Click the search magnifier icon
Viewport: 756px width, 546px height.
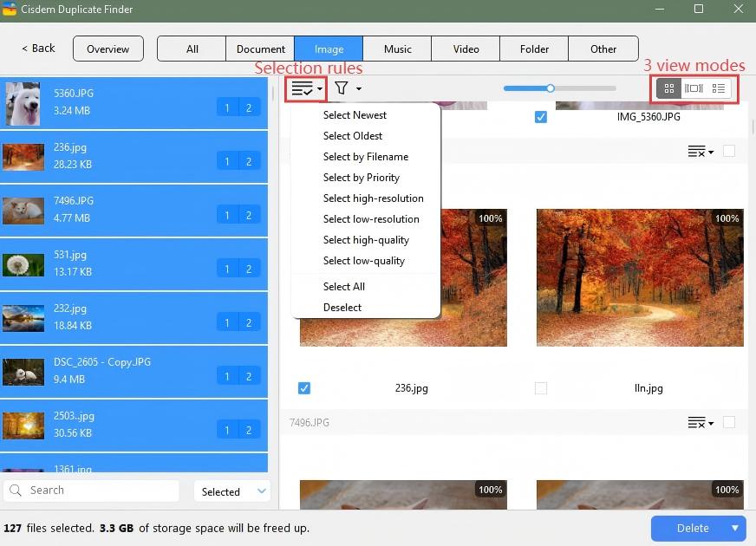pos(16,491)
